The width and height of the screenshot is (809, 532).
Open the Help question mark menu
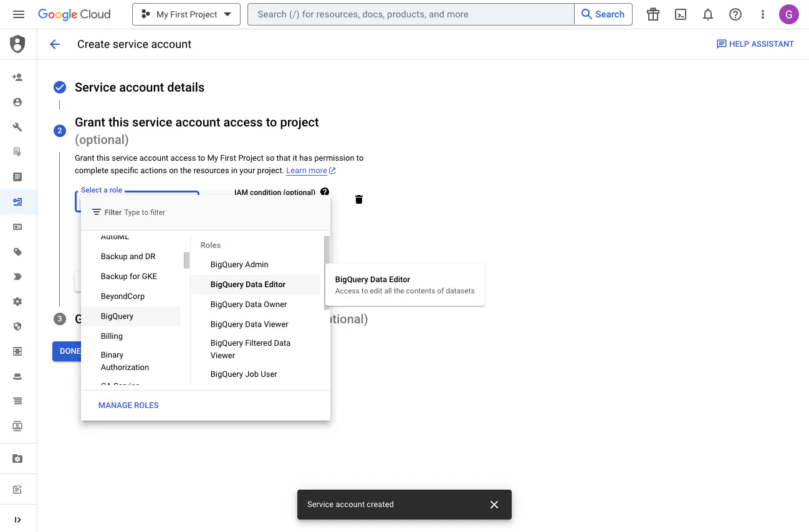(735, 14)
